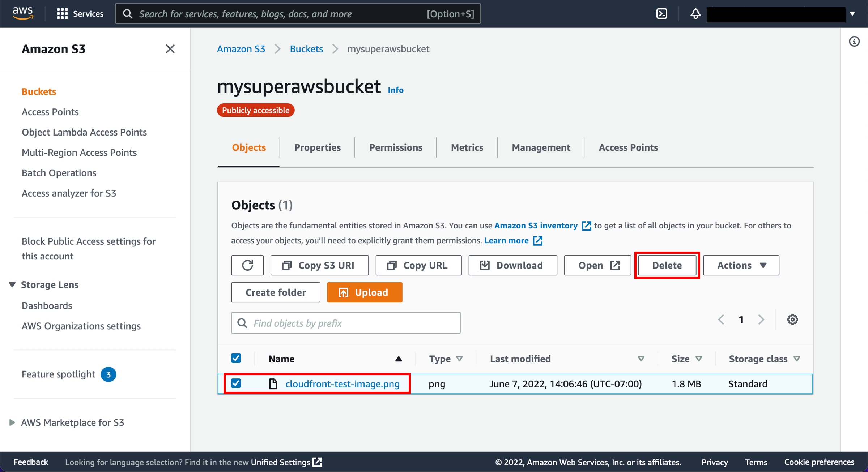Open AWS Organizations settings
This screenshot has height=472, width=868.
pyautogui.click(x=81, y=326)
